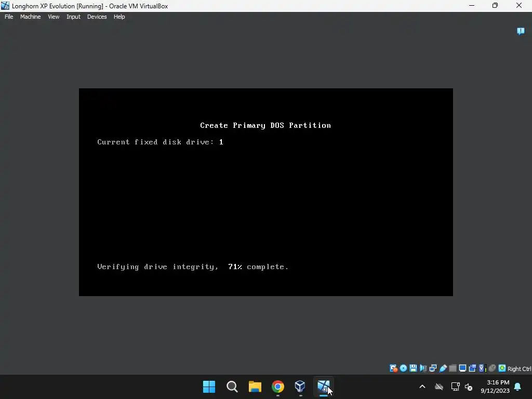The width and height of the screenshot is (532, 399).
Task: Click the 'Verifying drive integrity' progress text
Action: [x=193, y=267]
